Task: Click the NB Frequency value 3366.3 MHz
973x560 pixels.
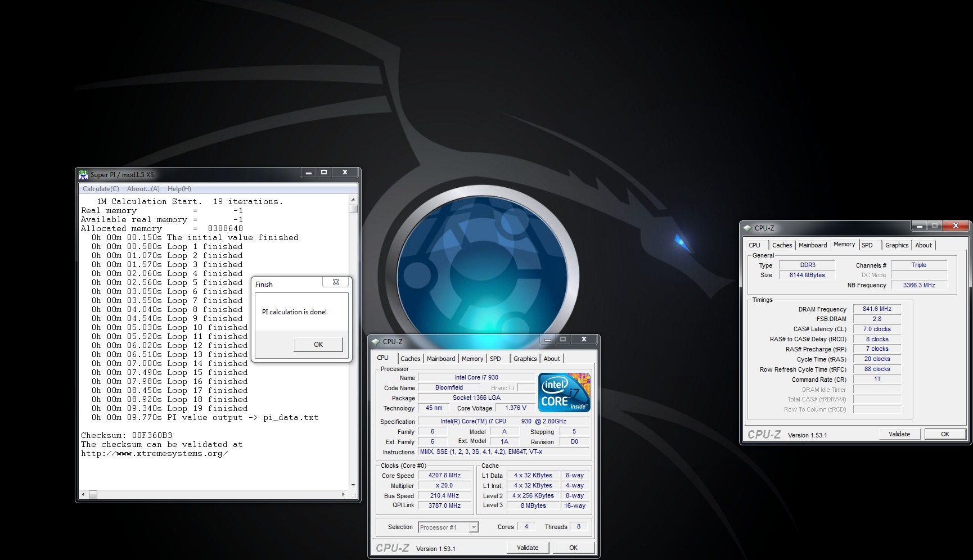Action: pos(919,286)
